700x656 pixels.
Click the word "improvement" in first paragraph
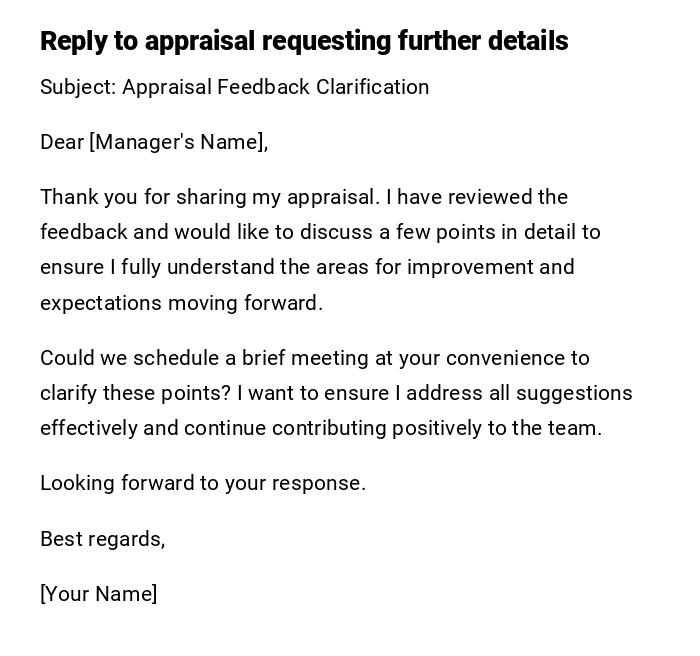point(470,267)
